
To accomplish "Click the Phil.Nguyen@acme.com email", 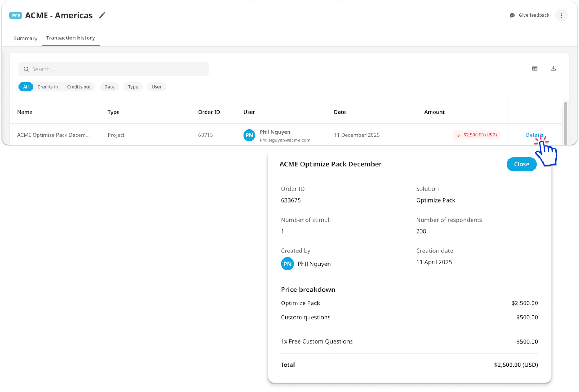I will click(285, 140).
